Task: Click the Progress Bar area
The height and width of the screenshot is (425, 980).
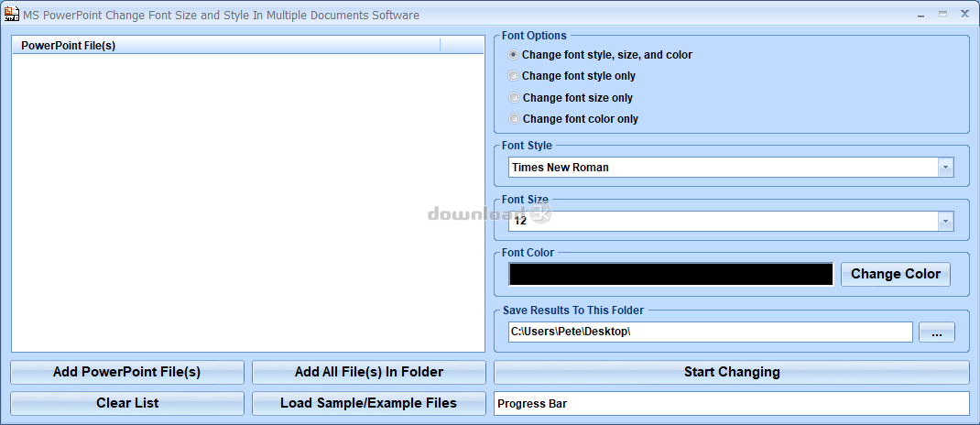Action: click(731, 404)
